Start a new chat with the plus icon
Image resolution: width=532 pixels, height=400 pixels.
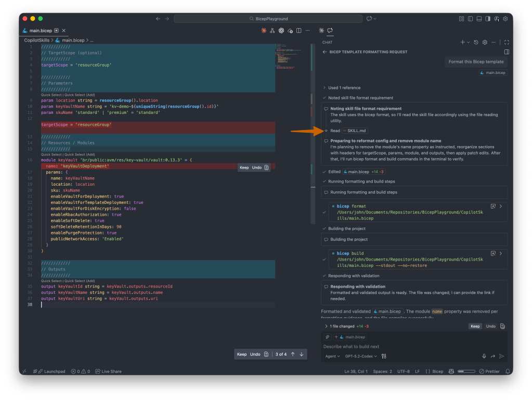(462, 43)
